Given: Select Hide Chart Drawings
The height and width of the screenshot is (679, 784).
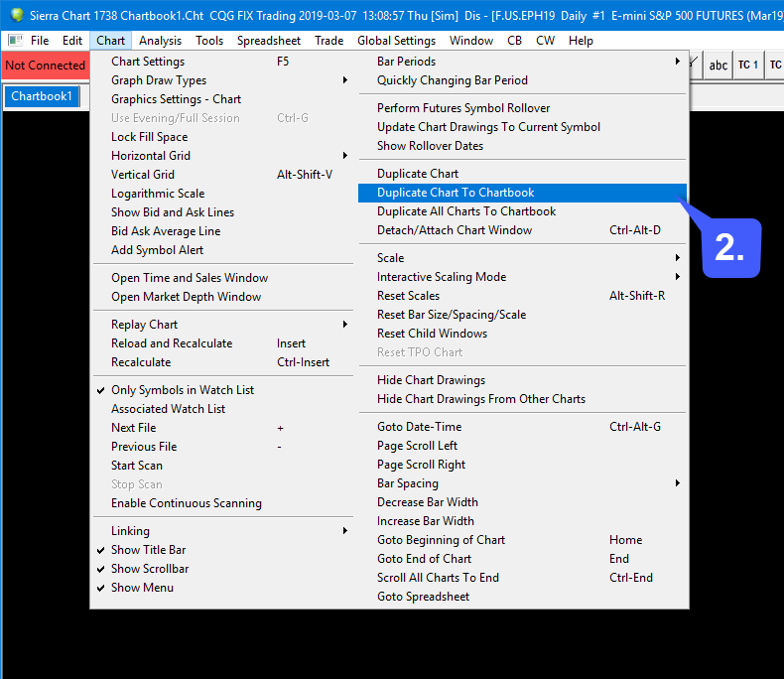Looking at the screenshot, I should coord(522,380).
